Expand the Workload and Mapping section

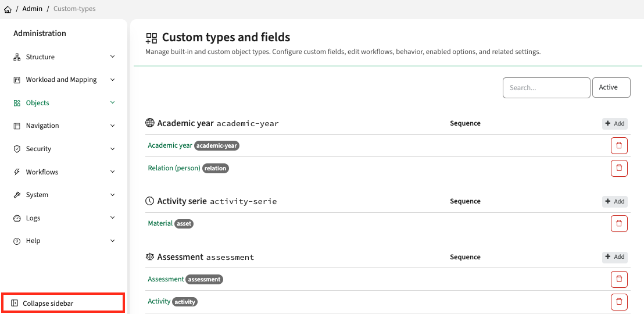pos(113,80)
